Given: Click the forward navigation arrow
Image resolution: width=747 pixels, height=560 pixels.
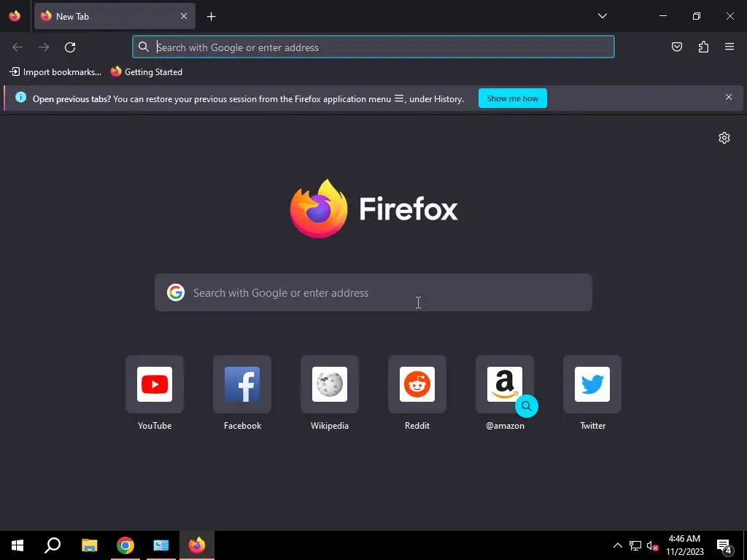Looking at the screenshot, I should [44, 47].
